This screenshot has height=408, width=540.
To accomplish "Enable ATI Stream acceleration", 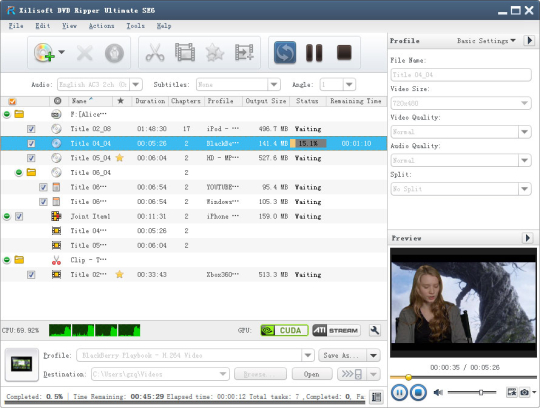I will click(x=336, y=331).
